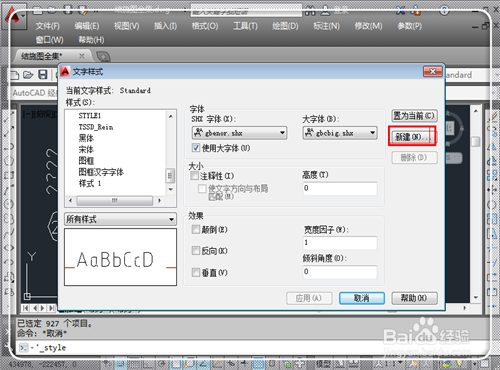Viewport: 500px width, 370px height.
Task: Open the 工具(T) menu
Action: tap(245, 26)
